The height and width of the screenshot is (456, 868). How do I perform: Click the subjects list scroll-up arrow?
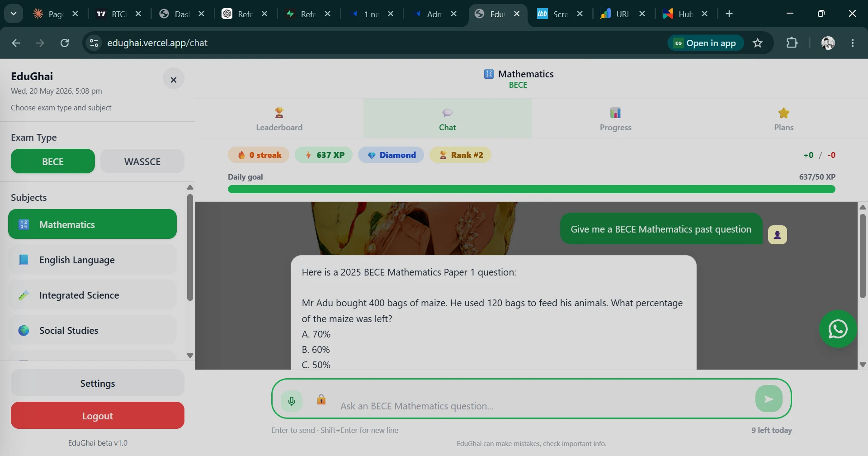(190, 187)
